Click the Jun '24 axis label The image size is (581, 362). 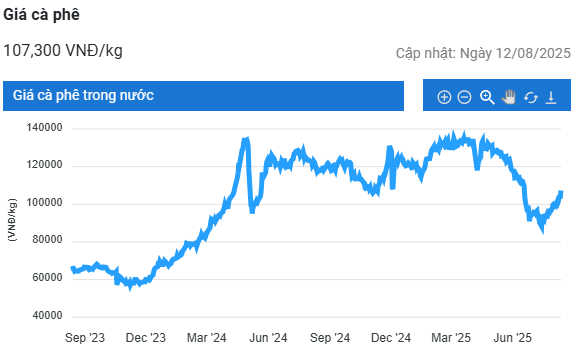click(x=268, y=338)
